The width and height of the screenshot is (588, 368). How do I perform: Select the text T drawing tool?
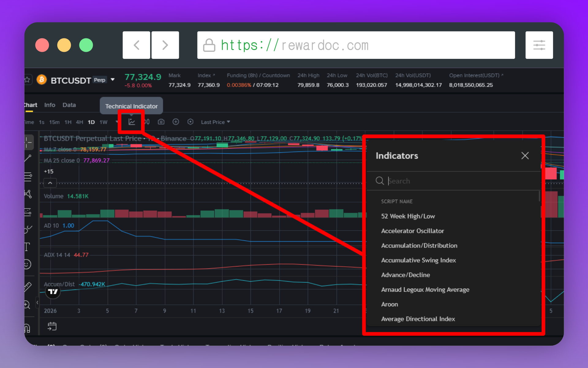point(27,247)
